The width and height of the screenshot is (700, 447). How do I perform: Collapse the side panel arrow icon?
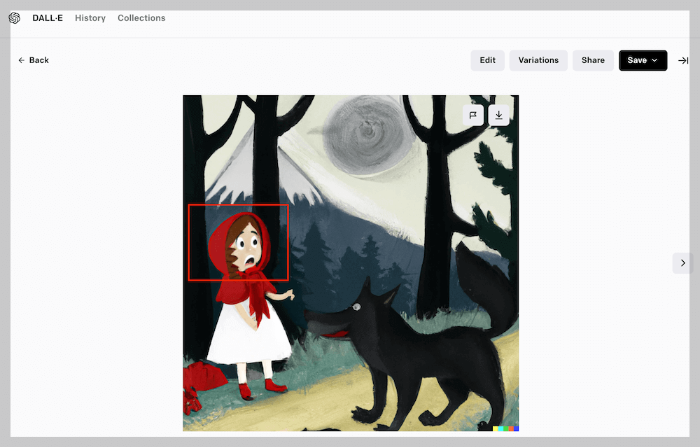pyautogui.click(x=683, y=60)
